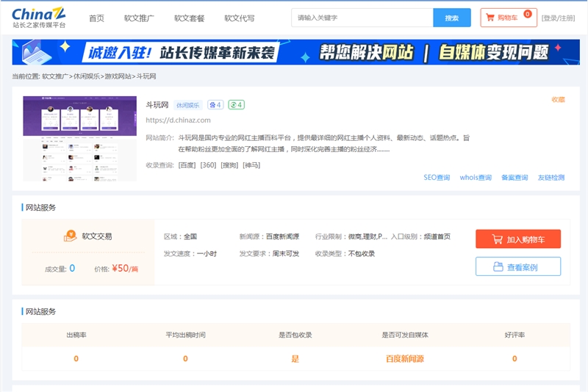Click 行业限制 truncated text
Screen dimensions: 588x392
click(351, 236)
